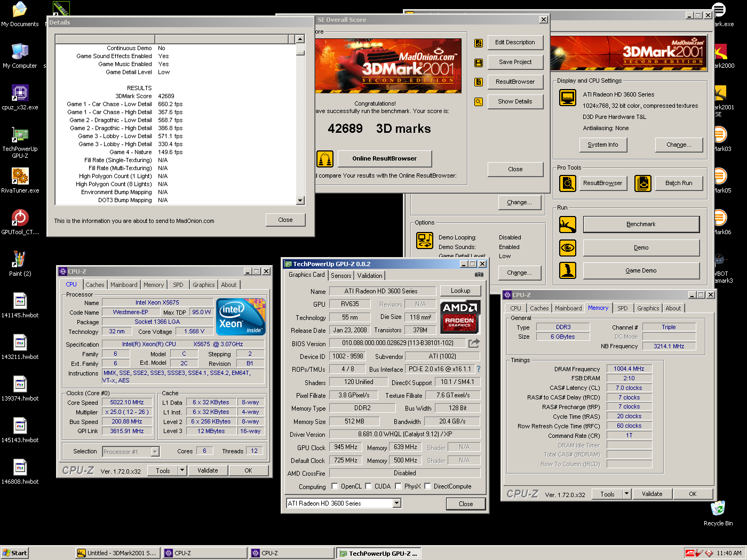Launch RivaTuner.exe desktop icon
The height and width of the screenshot is (560, 747).
20,181
